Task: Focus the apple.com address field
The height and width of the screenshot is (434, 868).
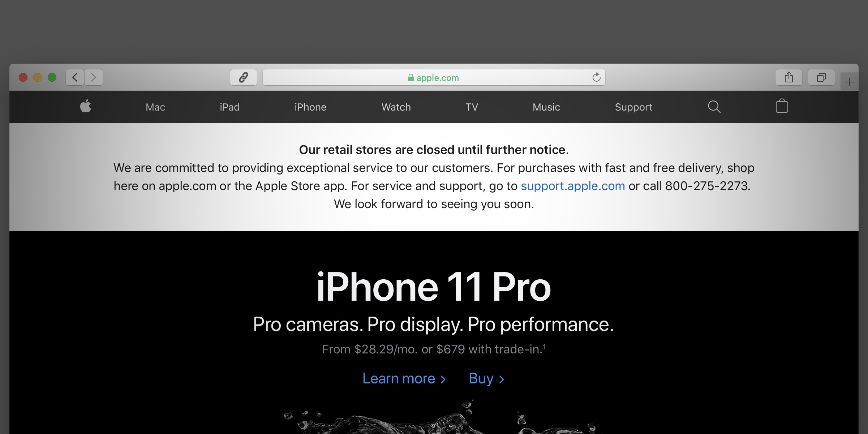Action: coord(434,77)
